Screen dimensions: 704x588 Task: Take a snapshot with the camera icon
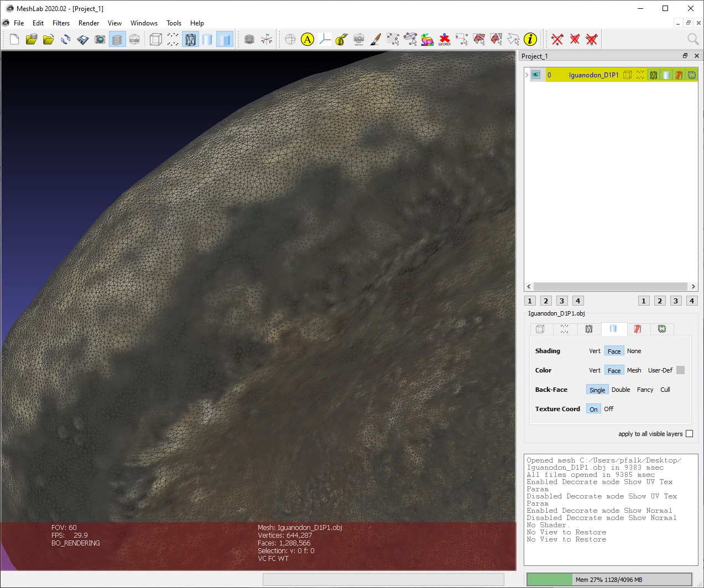(x=100, y=39)
